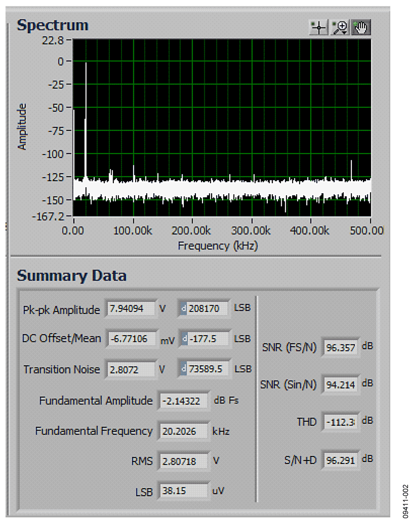Click the Amplitude vertical axis label
The image size is (412, 532).
[22, 127]
